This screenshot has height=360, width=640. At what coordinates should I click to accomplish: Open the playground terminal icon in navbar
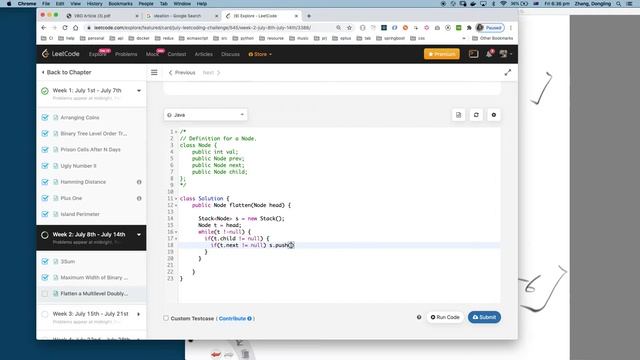click(x=473, y=54)
